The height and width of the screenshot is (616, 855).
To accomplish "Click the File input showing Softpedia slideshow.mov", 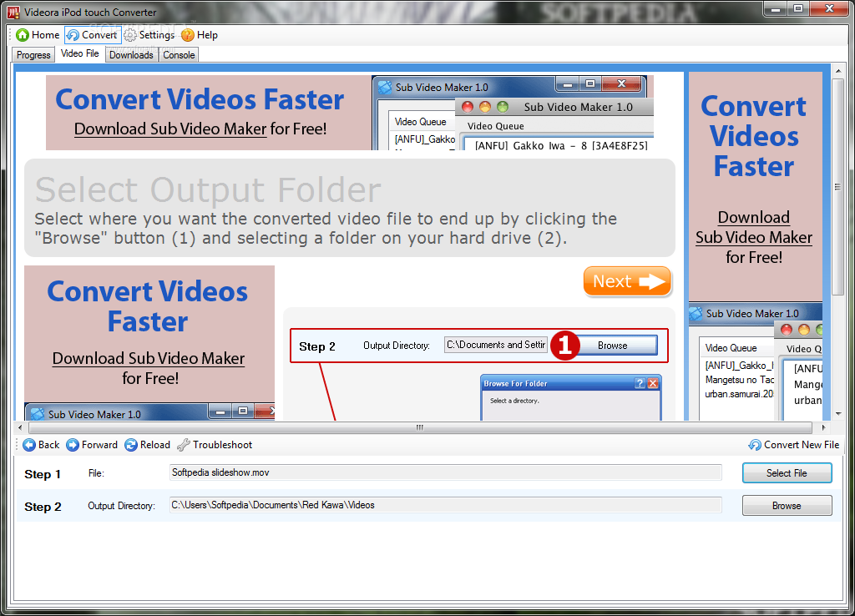I will [446, 472].
